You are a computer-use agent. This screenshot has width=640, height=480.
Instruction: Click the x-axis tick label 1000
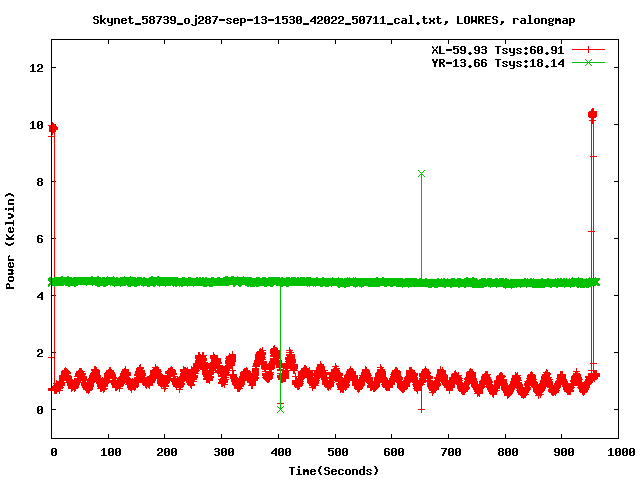(621, 452)
